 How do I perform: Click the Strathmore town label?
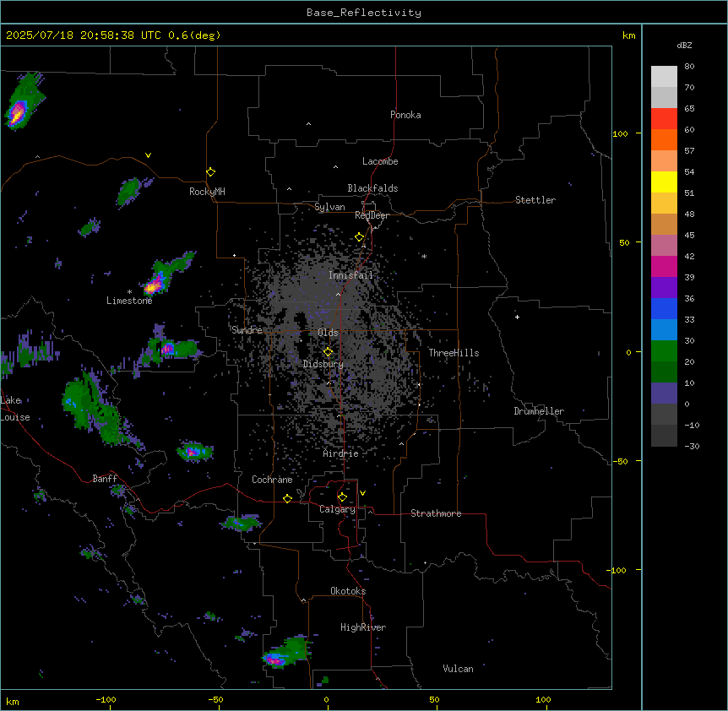click(436, 513)
